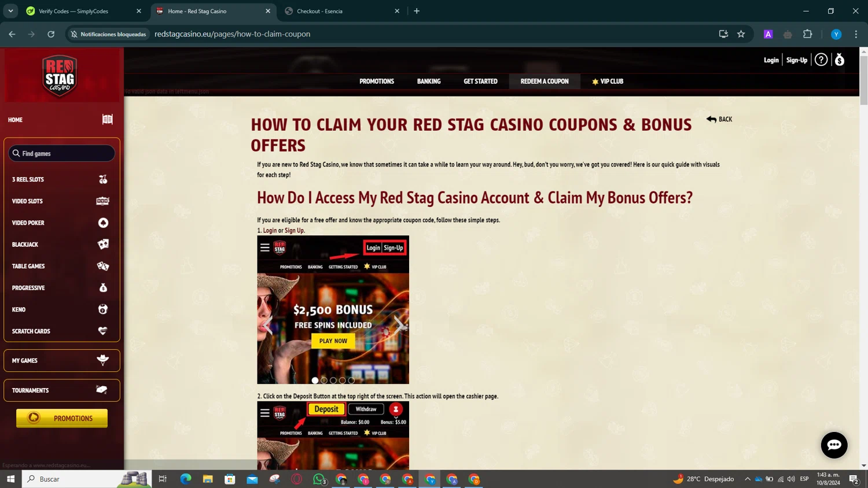Select the Video Poker spade icon
Screen dimensions: 868x488
coord(103,223)
